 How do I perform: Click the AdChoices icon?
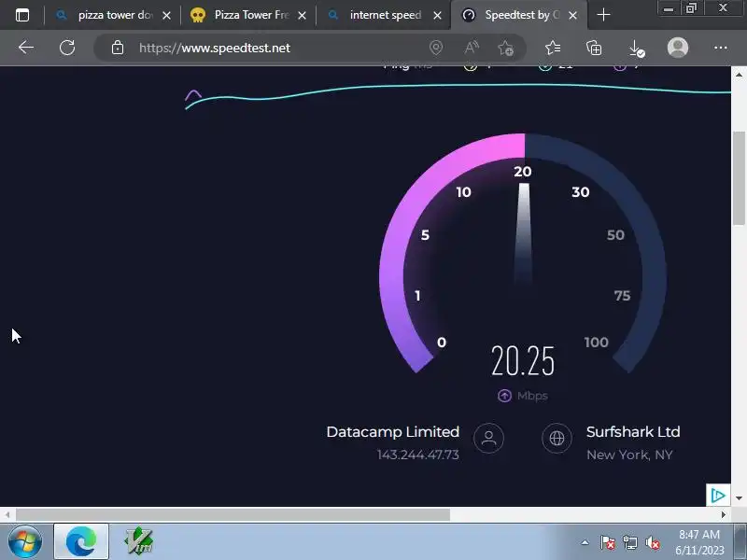pos(718,496)
